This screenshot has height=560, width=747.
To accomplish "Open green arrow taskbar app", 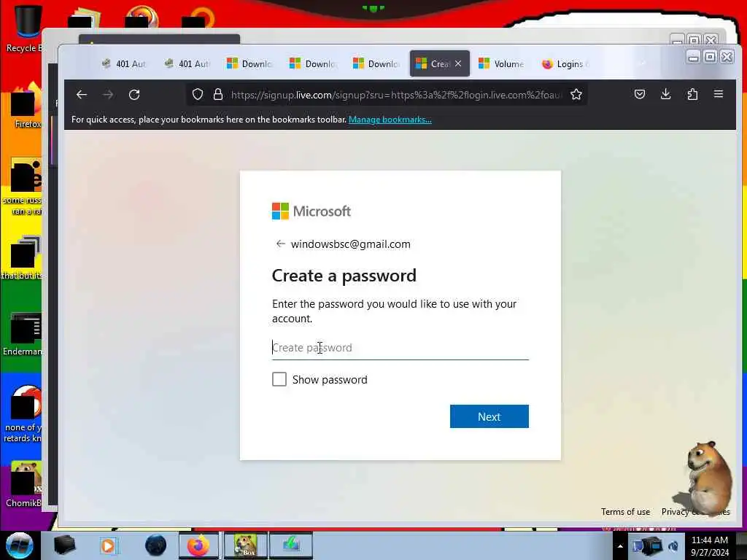I will click(291, 545).
